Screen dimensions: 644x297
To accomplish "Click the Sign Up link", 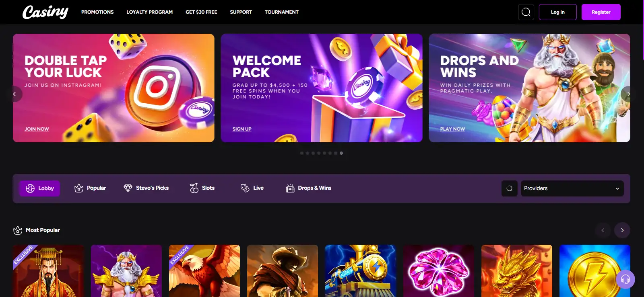I will [x=242, y=129].
